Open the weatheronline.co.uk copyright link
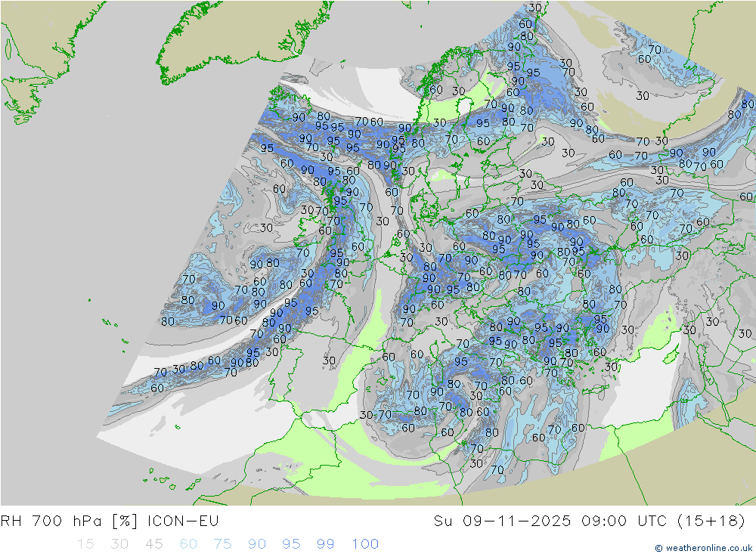 pyautogui.click(x=703, y=548)
